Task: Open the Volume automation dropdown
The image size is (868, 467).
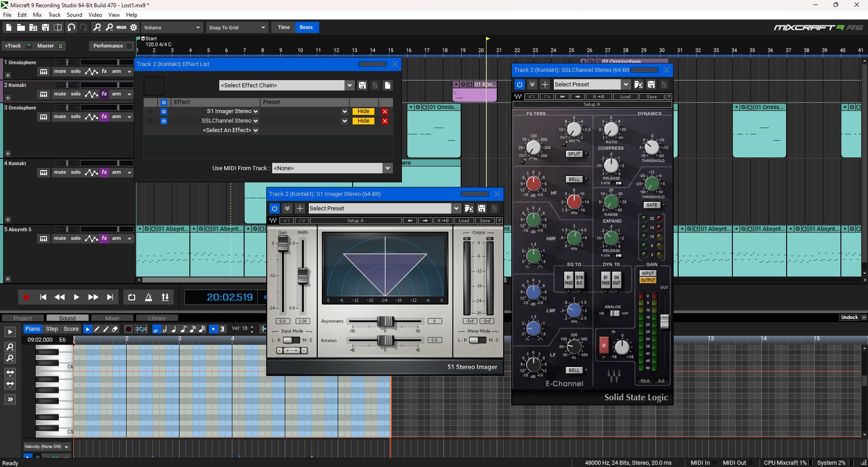Action: tap(172, 28)
